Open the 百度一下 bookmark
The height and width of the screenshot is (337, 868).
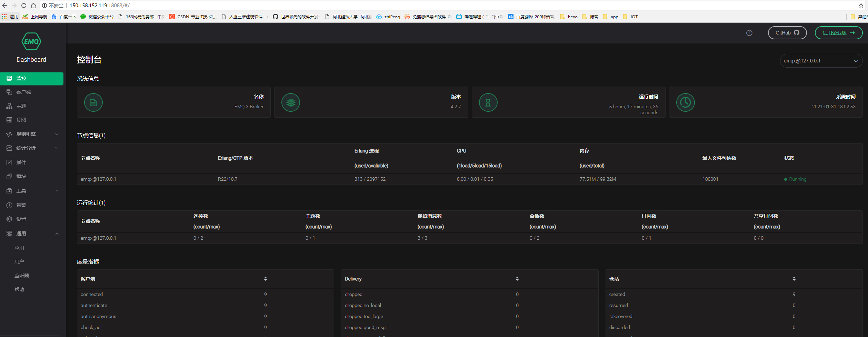64,17
